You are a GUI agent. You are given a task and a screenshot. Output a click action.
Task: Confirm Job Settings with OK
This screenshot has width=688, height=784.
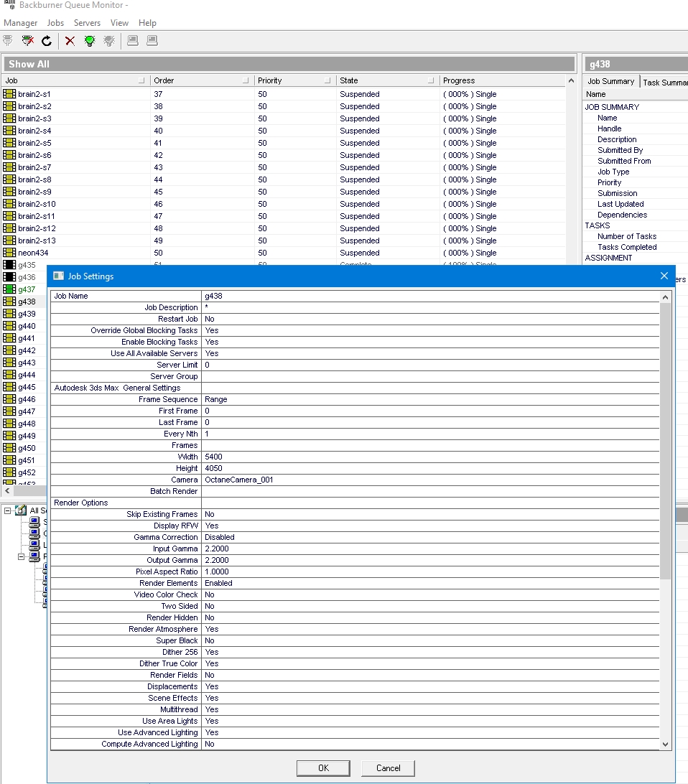click(323, 768)
